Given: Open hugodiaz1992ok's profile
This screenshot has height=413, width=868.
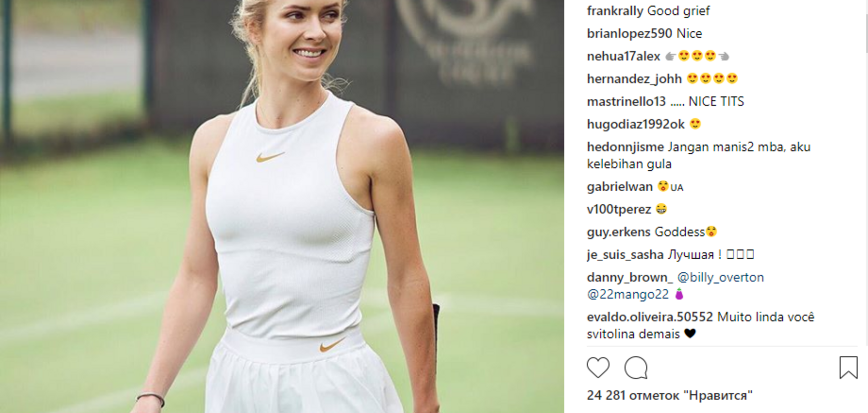Looking at the screenshot, I should [x=635, y=124].
